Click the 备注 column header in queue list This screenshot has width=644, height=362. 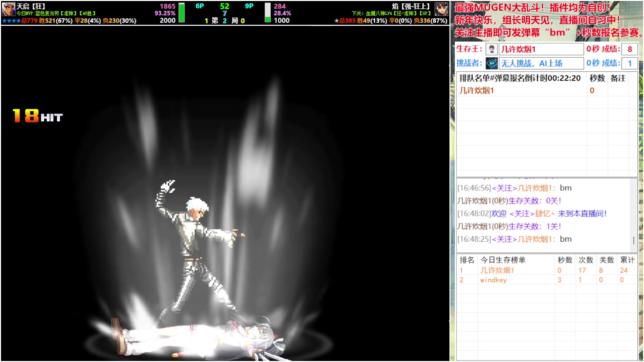coord(618,78)
